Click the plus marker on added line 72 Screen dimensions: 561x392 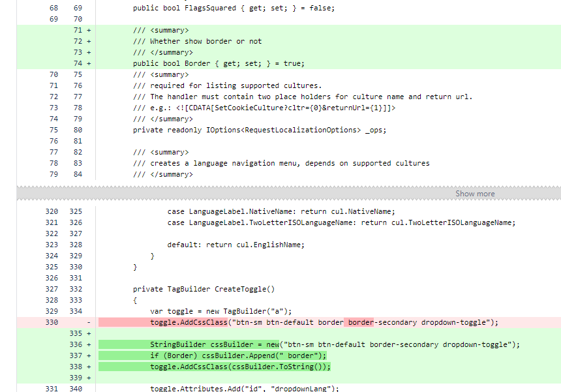pyautogui.click(x=89, y=41)
